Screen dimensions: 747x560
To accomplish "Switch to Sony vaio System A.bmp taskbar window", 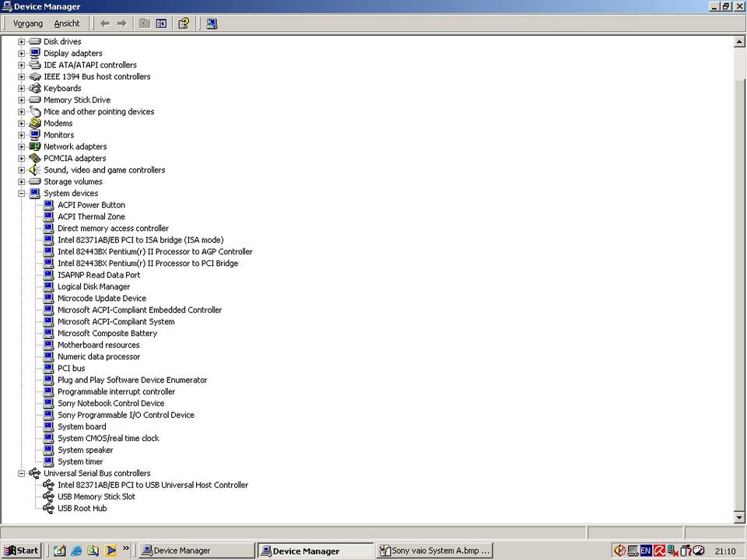I will [x=434, y=551].
